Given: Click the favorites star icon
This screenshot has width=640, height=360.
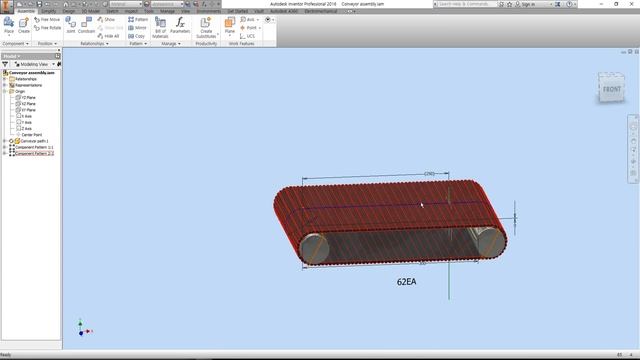Looking at the screenshot, I should 509,4.
